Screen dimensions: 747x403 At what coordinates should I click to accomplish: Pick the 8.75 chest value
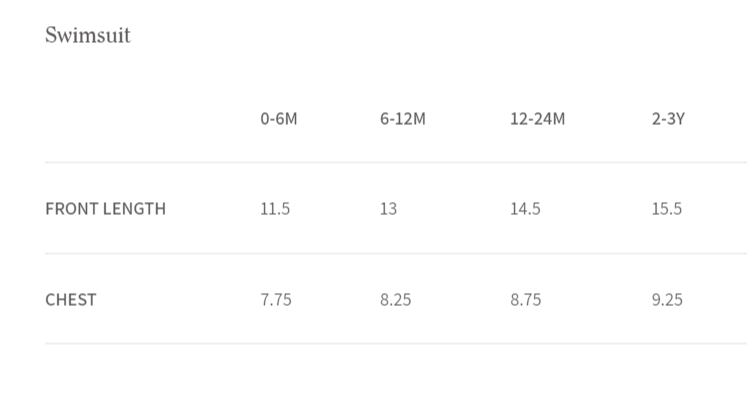pos(525,299)
